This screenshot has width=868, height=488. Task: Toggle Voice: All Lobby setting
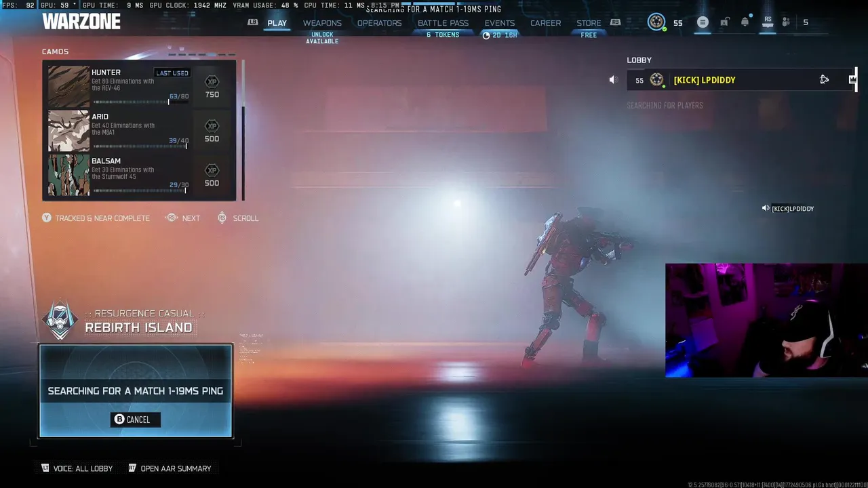coord(77,468)
